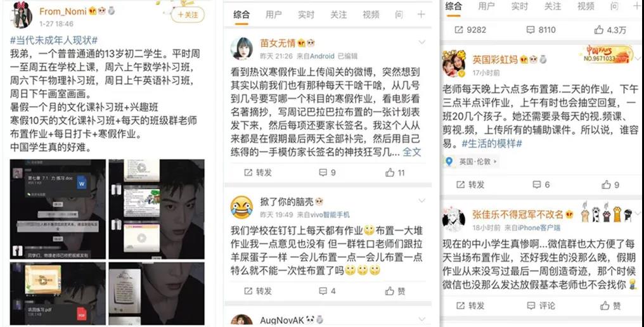Expand options chevron on 苗女无情 post
Image resolution: width=644 pixels, height=327 pixels.
point(422,42)
